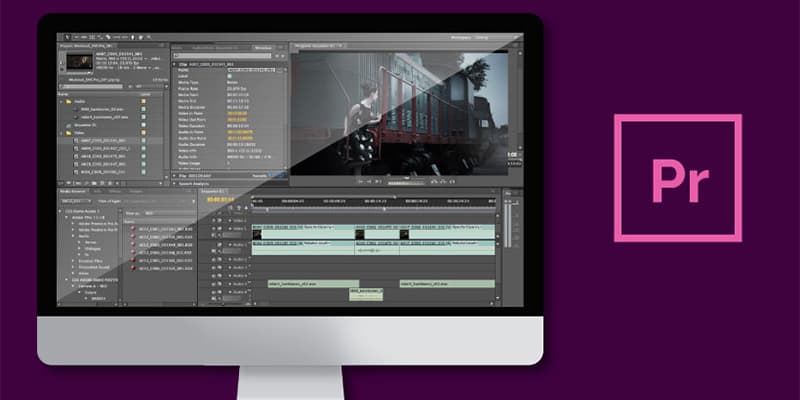Click the Audio bin folder icon
The image size is (800, 400).
tap(69, 102)
